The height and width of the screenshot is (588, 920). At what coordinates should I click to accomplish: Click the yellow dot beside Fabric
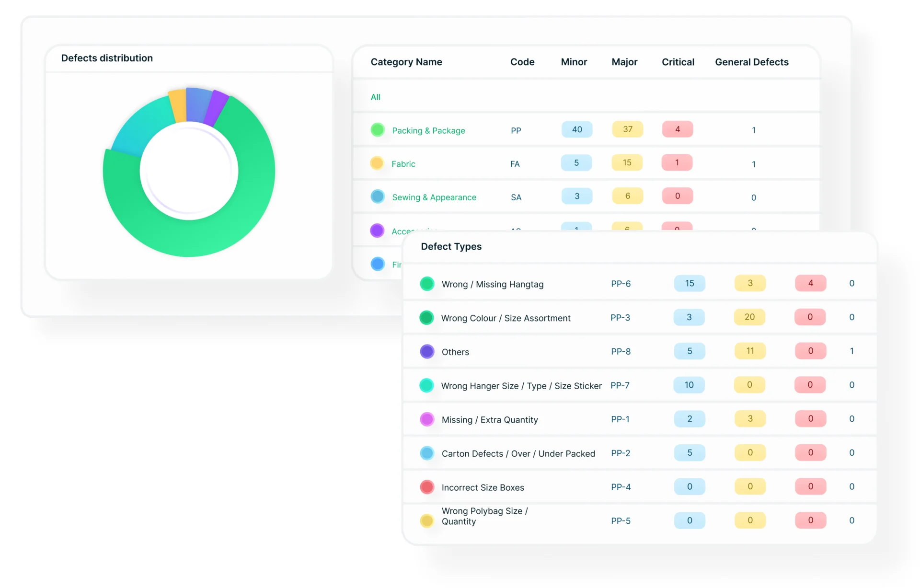click(377, 163)
